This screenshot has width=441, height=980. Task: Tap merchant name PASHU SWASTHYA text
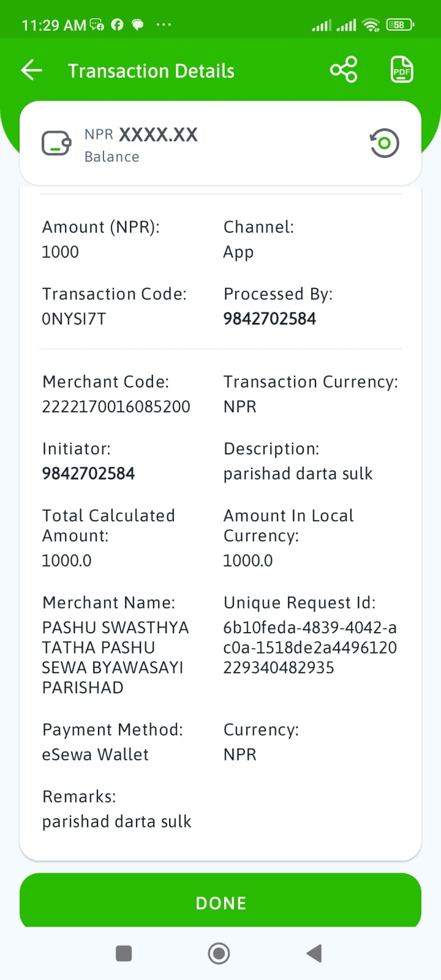coord(115,628)
